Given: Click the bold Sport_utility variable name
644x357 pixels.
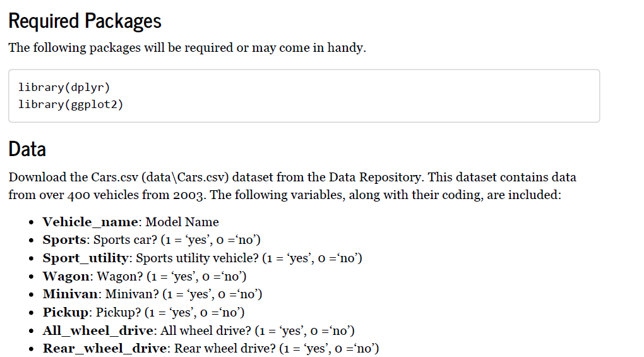Looking at the screenshot, I should click(x=85, y=258).
